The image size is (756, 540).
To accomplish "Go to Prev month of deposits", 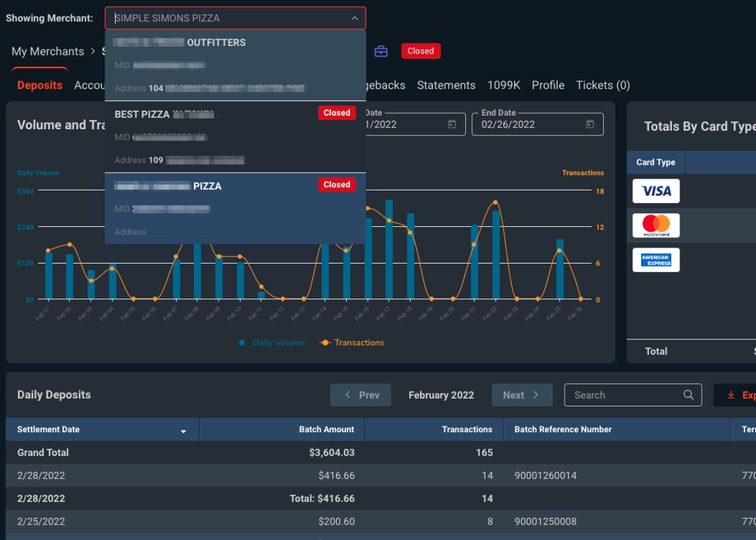I will point(362,395).
